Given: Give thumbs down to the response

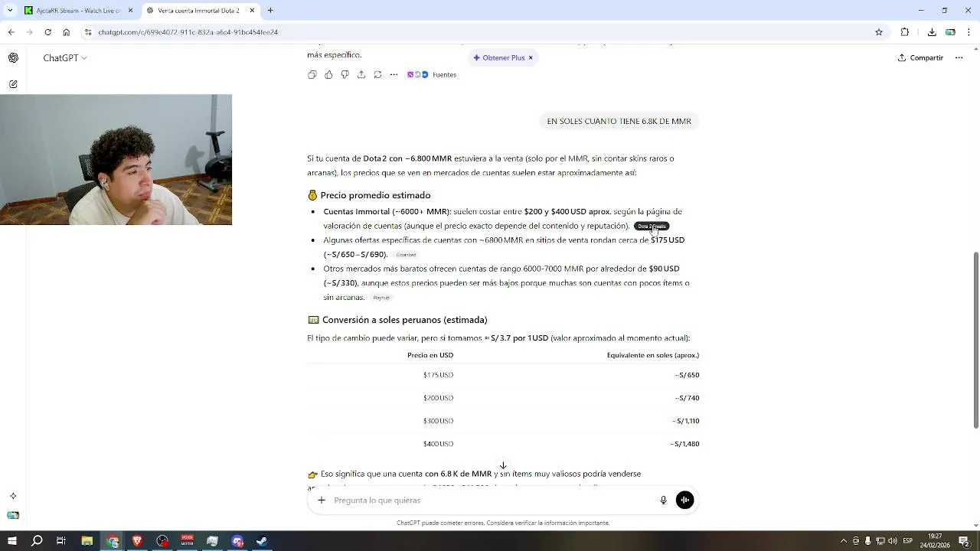Looking at the screenshot, I should pyautogui.click(x=345, y=74).
